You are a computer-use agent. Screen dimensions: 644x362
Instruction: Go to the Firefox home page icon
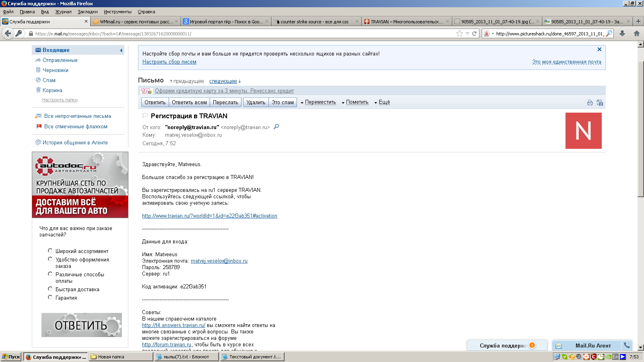point(637,33)
